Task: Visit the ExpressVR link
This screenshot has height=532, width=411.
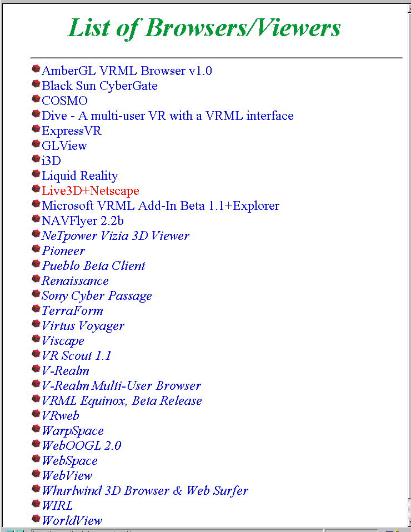Action: click(x=71, y=131)
